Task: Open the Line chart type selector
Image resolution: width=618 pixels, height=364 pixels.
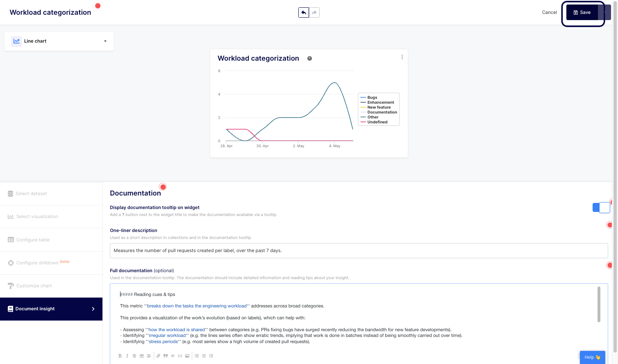Action: (x=59, y=41)
